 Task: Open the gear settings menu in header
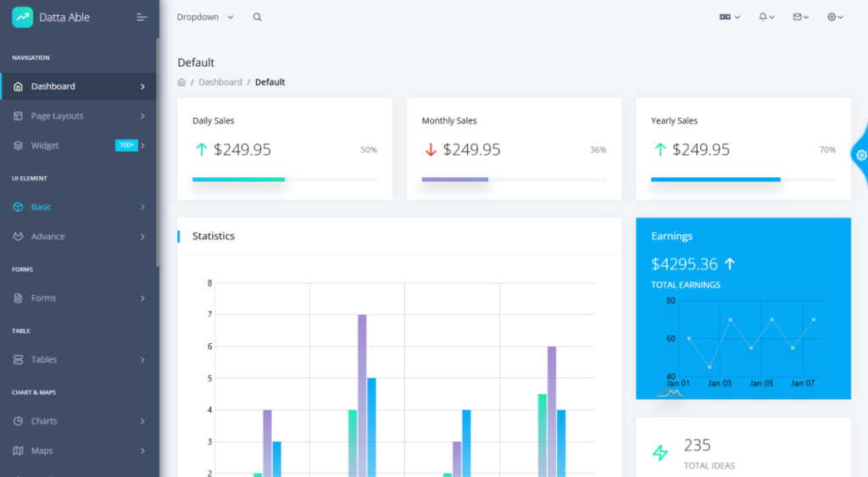tap(834, 17)
